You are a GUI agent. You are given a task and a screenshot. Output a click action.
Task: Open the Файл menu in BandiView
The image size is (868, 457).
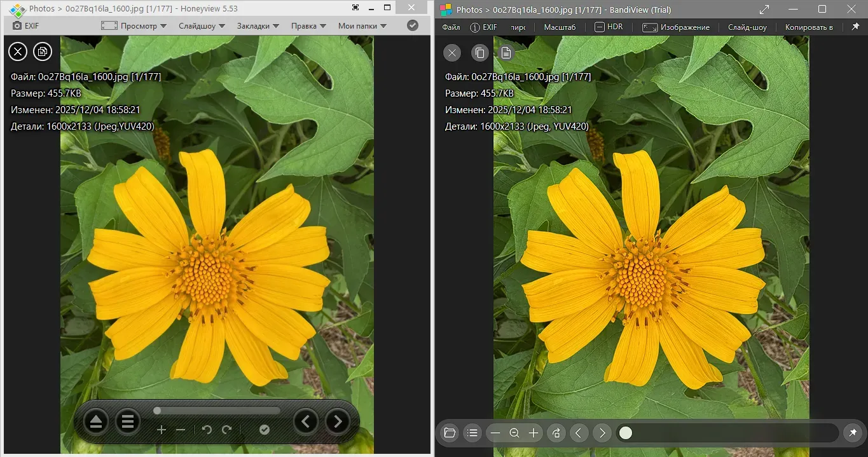pyautogui.click(x=451, y=27)
